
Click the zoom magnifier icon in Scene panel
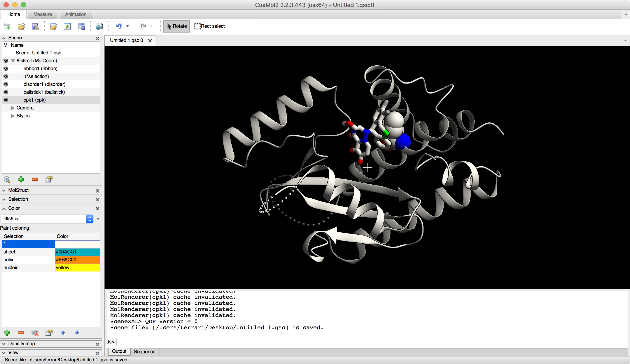[x=7, y=179]
